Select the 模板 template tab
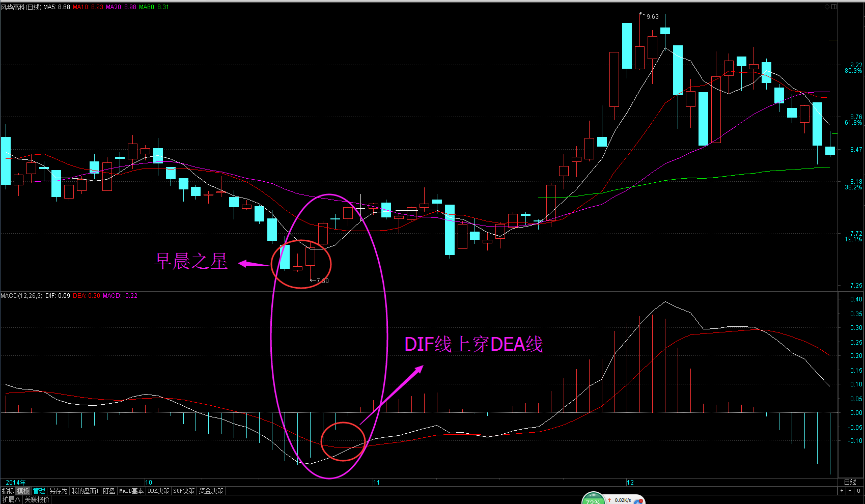 coord(23,491)
